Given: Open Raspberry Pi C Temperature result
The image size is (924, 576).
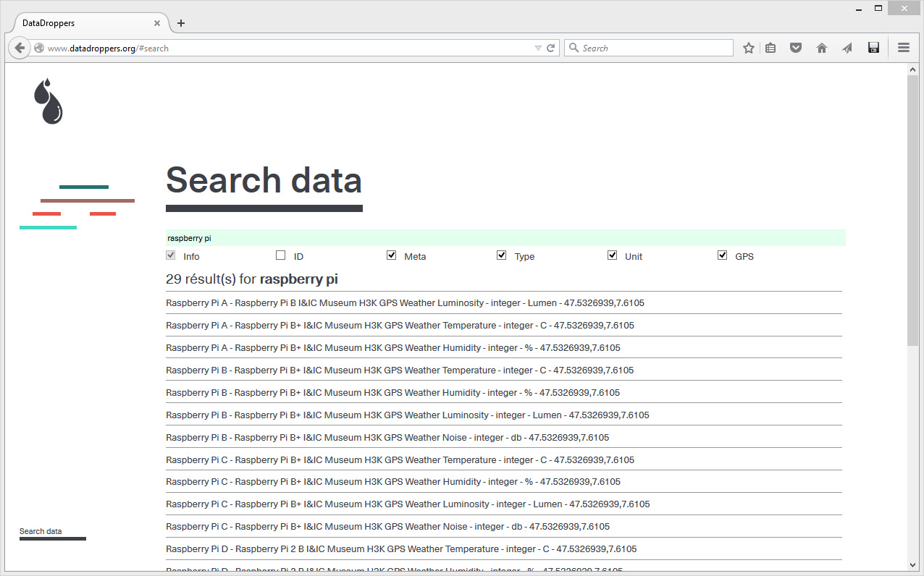Looking at the screenshot, I should pos(504,460).
